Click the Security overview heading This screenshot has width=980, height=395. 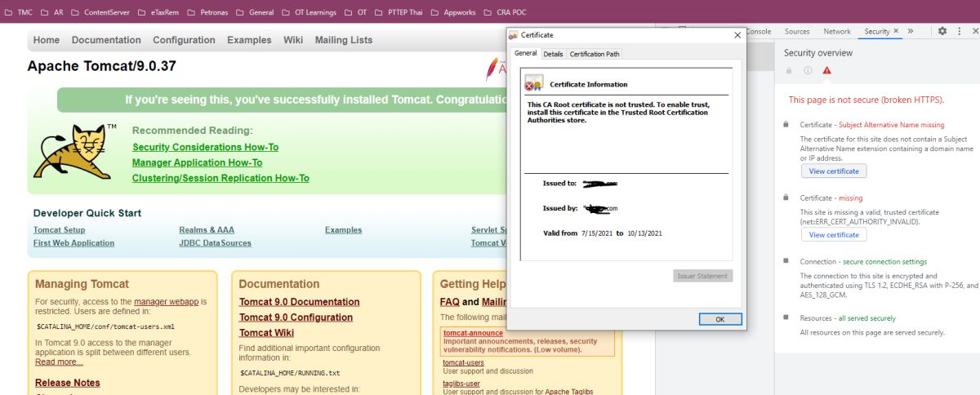[x=818, y=52]
